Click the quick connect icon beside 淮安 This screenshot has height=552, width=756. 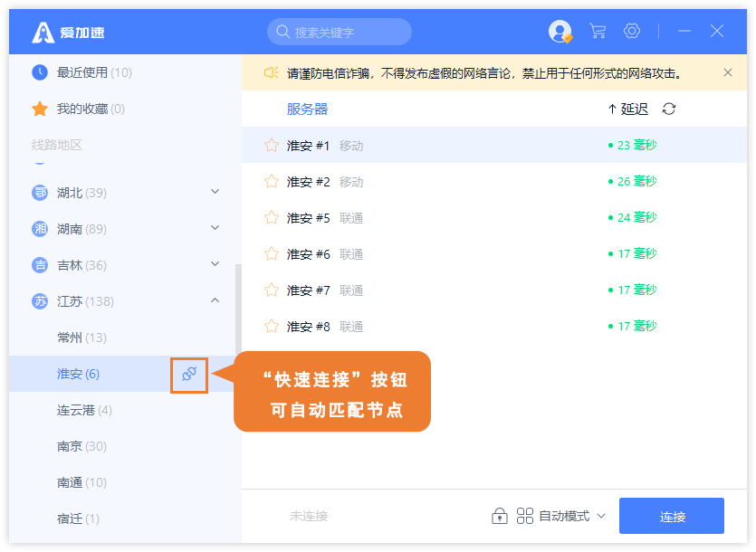189,375
